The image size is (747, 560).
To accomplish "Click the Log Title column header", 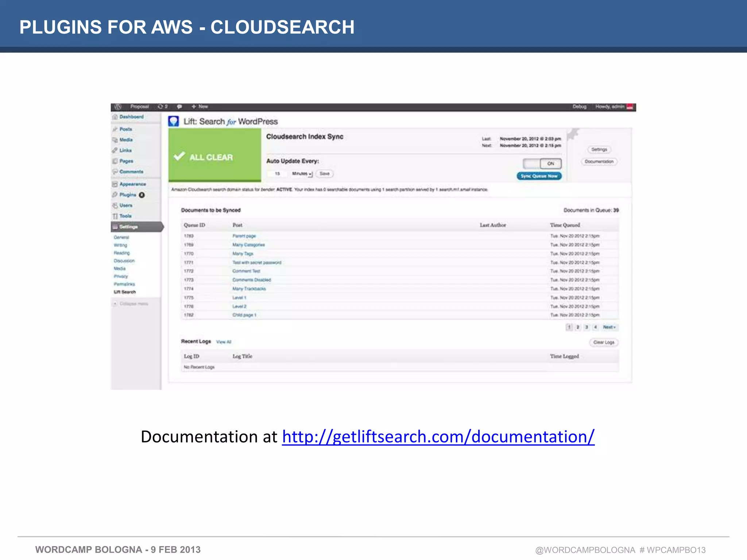I will click(243, 357).
